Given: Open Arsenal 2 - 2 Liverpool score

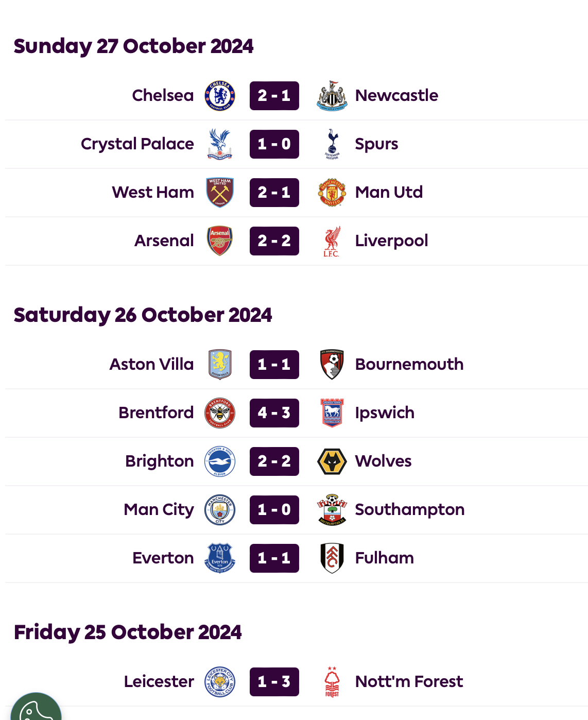Looking at the screenshot, I should pyautogui.click(x=274, y=241).
